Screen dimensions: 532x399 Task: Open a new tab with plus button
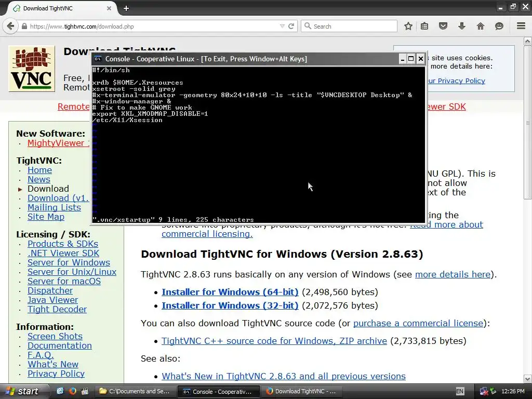pyautogui.click(x=126, y=8)
